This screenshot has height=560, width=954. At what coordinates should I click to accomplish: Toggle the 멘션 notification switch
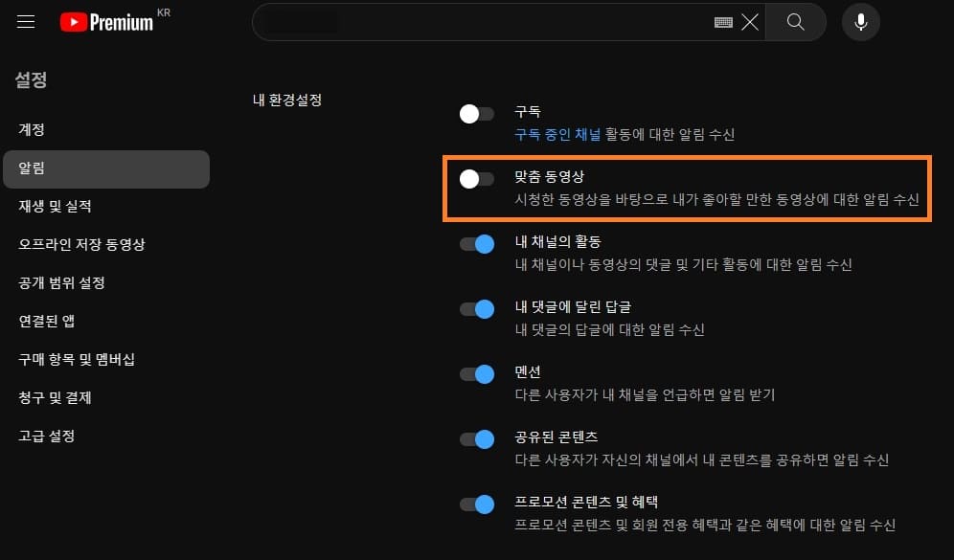pos(476,374)
